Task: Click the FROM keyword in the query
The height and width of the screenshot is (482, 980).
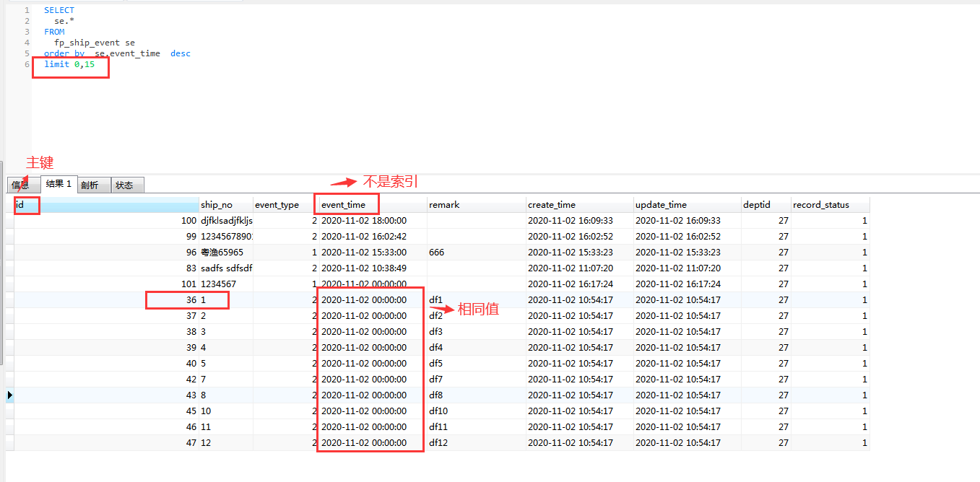Action: coord(54,32)
